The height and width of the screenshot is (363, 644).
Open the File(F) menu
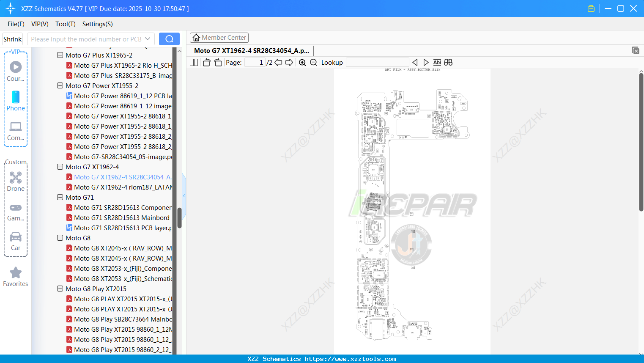[x=16, y=24]
